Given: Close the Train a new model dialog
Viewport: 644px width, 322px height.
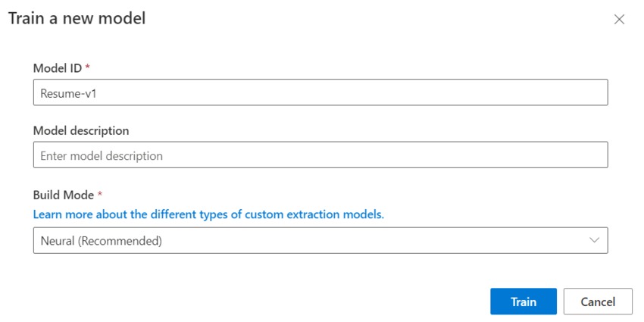Looking at the screenshot, I should pyautogui.click(x=619, y=20).
